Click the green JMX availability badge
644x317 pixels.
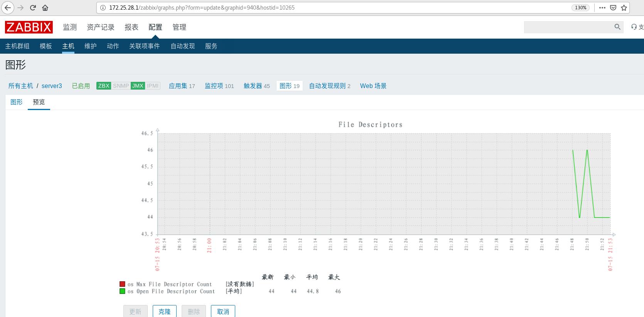[138, 86]
